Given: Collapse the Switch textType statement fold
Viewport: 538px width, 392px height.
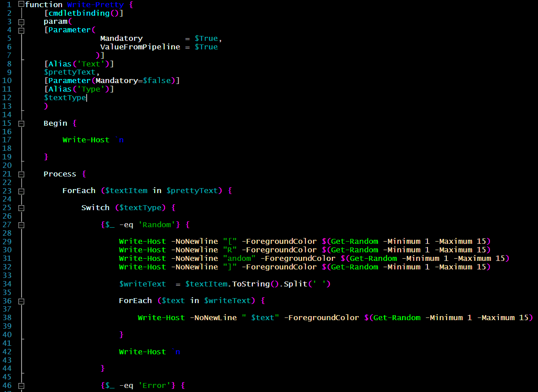Looking at the screenshot, I should (x=21, y=207).
